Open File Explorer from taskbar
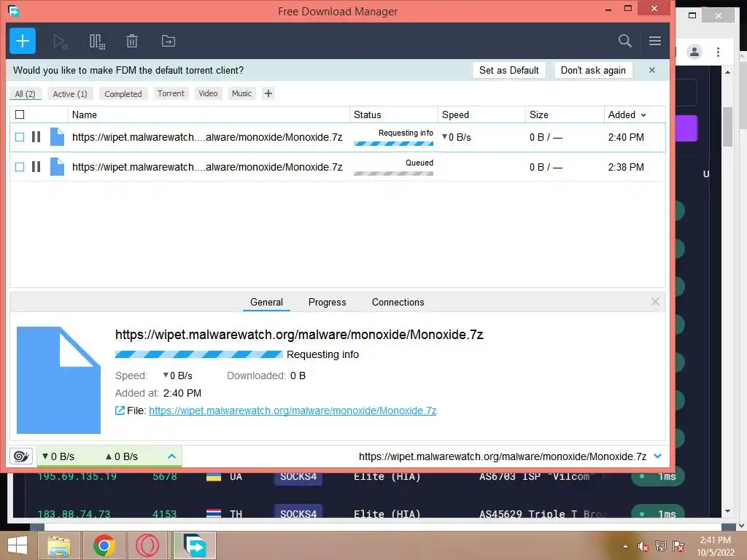 click(x=59, y=545)
